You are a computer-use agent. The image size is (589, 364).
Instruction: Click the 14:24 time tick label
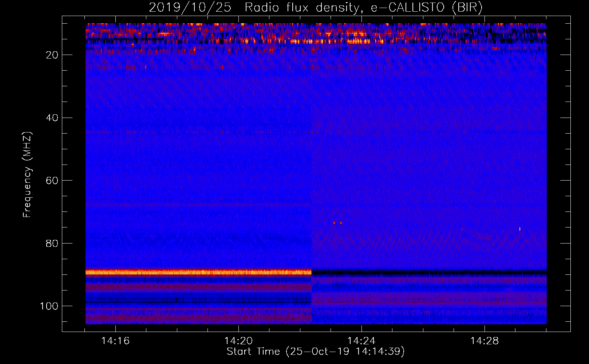(x=361, y=341)
